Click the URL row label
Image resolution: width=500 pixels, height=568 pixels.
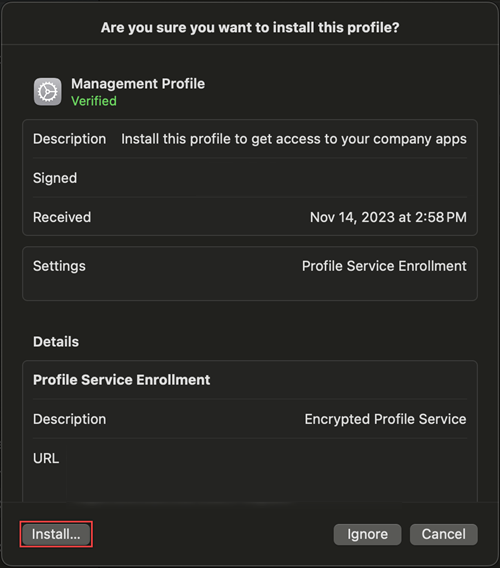click(46, 458)
